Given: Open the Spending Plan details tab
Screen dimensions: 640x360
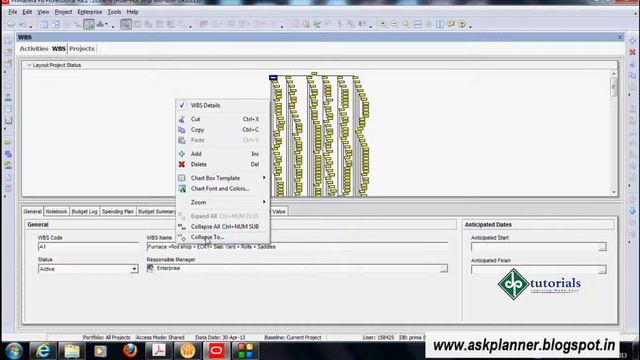Looking at the screenshot, I should click(118, 211).
